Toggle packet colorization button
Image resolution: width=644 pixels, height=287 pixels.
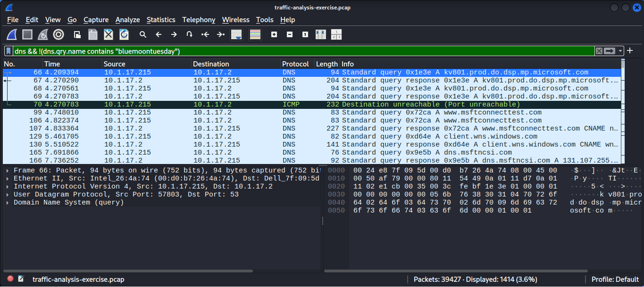(255, 34)
